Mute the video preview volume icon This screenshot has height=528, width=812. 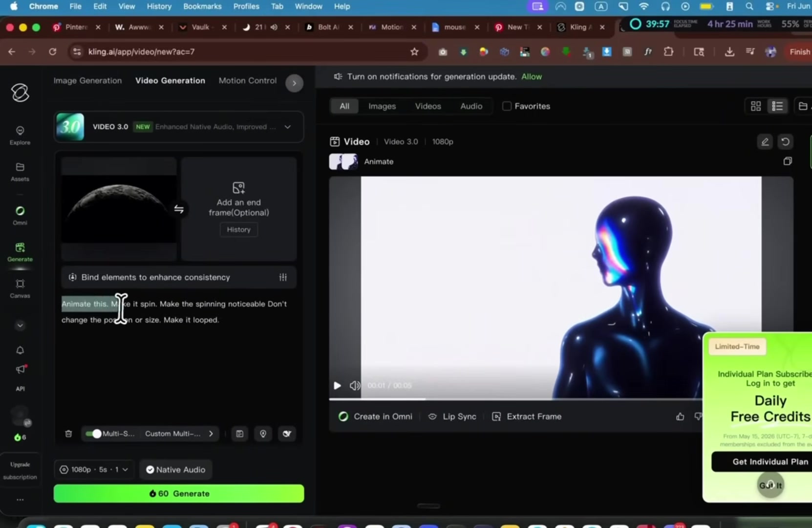[x=355, y=385]
